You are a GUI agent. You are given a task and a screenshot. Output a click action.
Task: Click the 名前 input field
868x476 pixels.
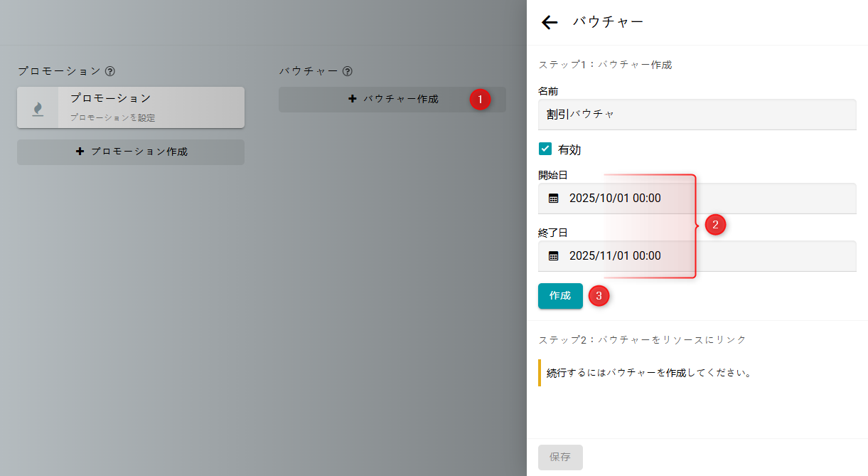[x=697, y=115]
